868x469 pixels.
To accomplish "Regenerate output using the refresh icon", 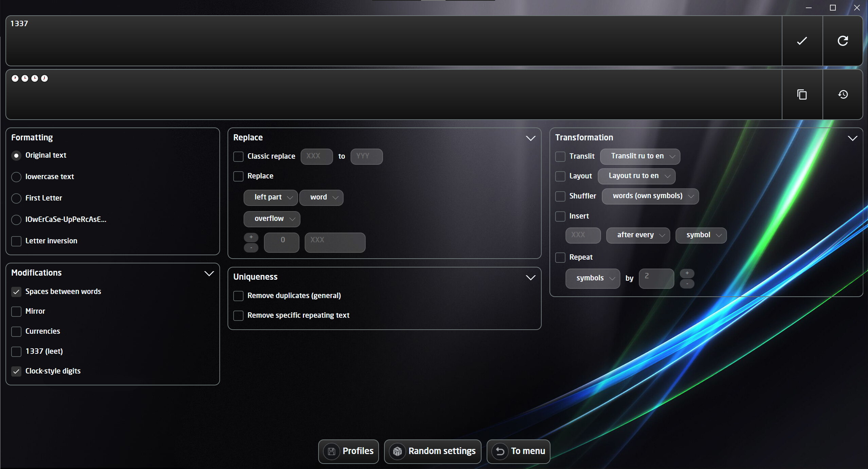I will (843, 41).
